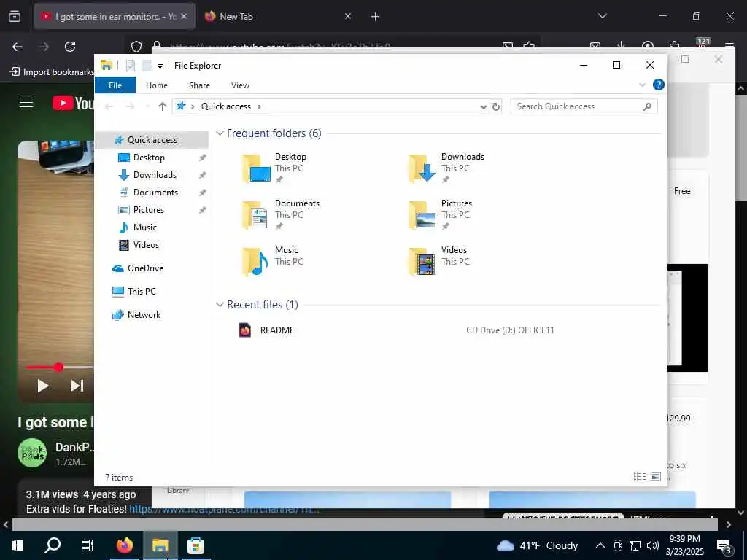Open the volume control in tray
Viewport: 747px width, 560px height.
click(653, 545)
